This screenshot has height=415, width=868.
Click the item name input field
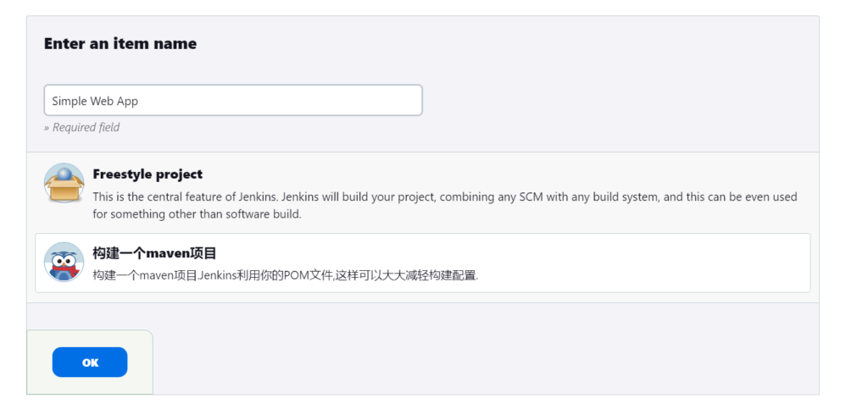pos(233,100)
